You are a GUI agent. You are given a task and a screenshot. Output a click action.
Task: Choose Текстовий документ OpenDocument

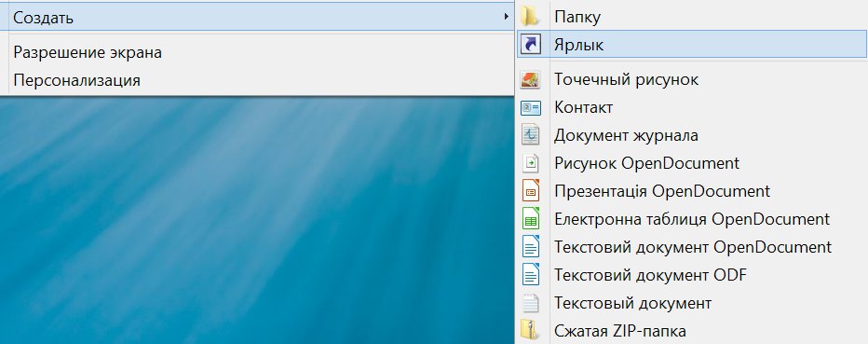coord(692,247)
